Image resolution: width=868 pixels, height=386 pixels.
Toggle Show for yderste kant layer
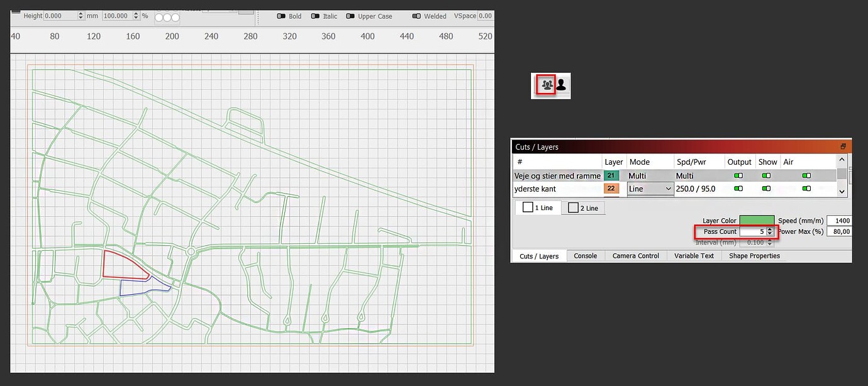pyautogui.click(x=766, y=189)
